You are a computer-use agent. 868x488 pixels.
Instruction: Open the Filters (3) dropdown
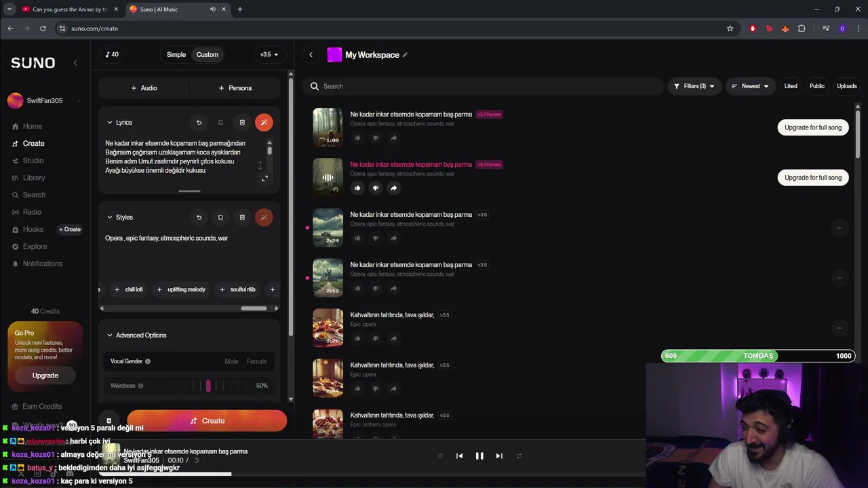pos(694,86)
